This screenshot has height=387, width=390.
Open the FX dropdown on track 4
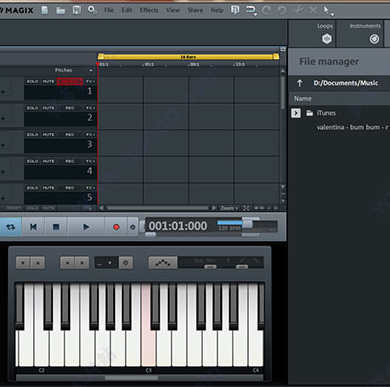pyautogui.click(x=90, y=161)
